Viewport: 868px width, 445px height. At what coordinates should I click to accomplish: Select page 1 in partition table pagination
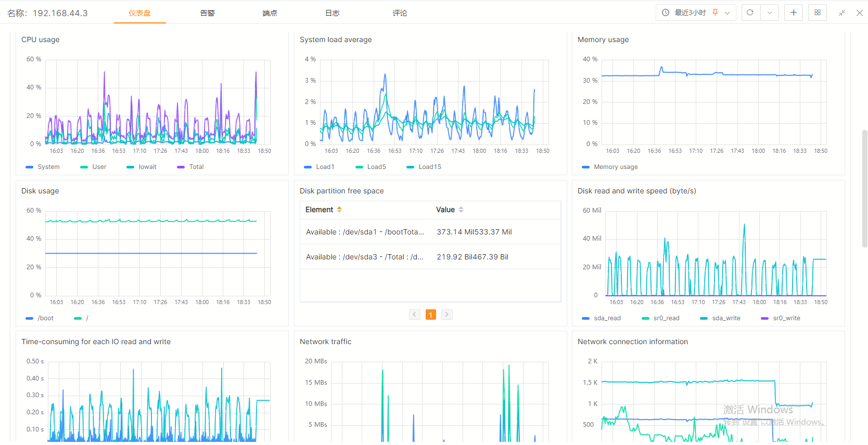point(430,315)
